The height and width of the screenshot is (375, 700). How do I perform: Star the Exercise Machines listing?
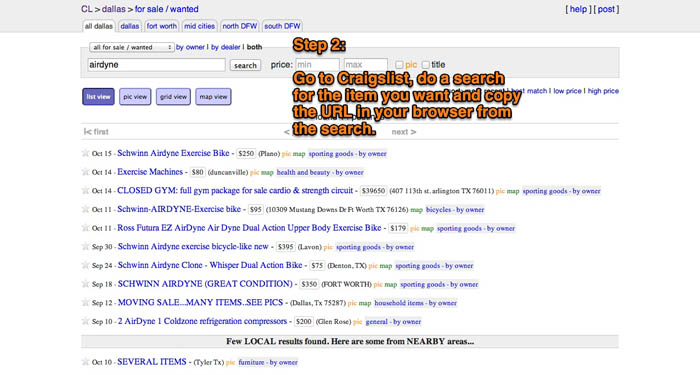(x=85, y=172)
